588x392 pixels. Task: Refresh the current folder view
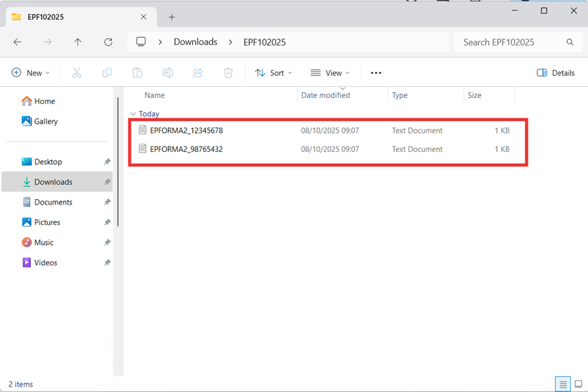108,42
